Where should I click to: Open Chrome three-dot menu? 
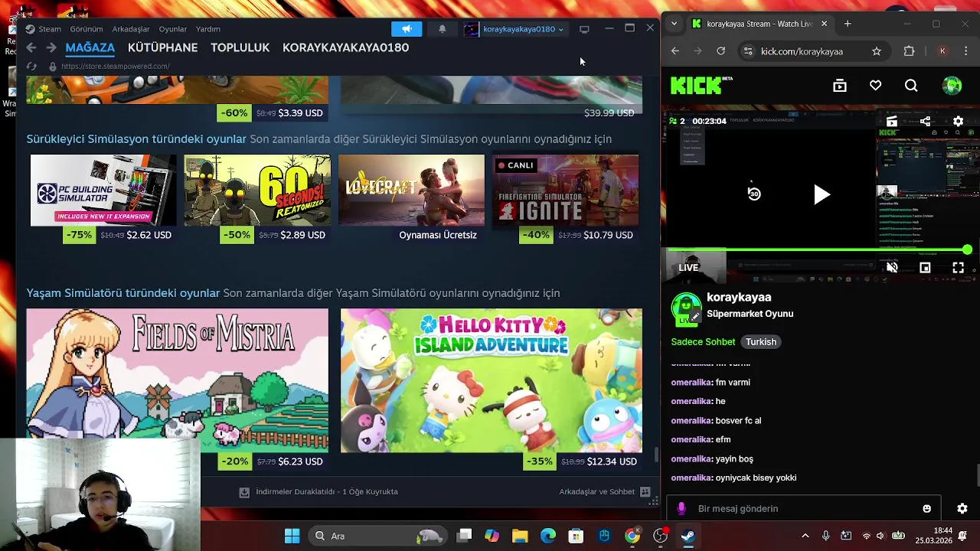click(x=966, y=51)
